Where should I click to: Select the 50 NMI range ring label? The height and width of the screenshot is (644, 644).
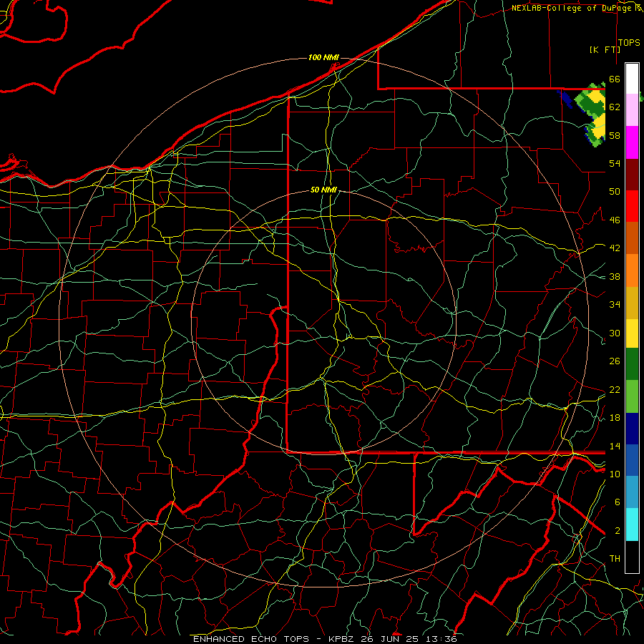click(x=323, y=190)
